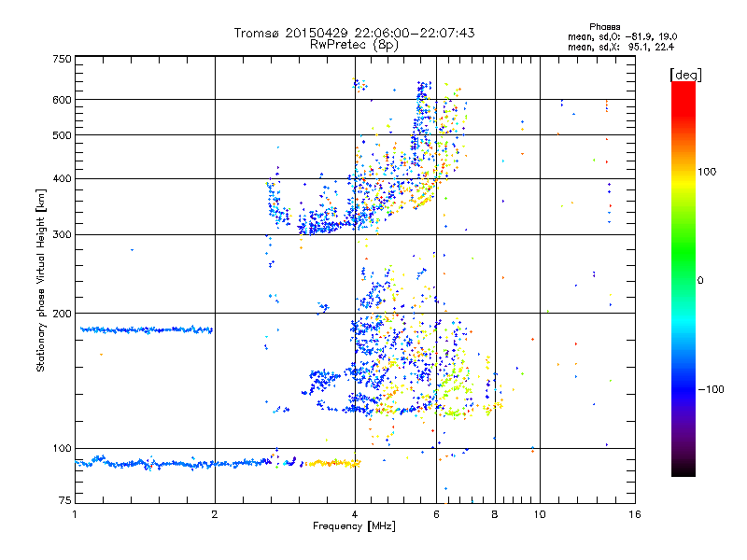The width and height of the screenshot is (747, 560).
Task: Click the y-axis title 'Stationary phase Virtual Height [km]'
Action: (41, 280)
